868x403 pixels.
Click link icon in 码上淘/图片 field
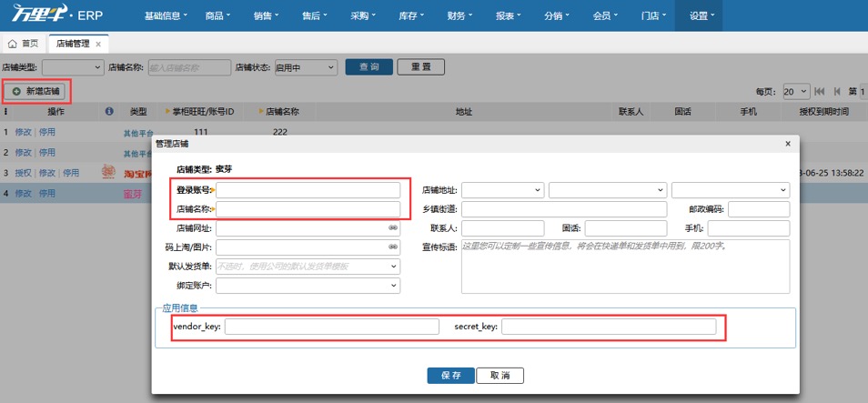point(393,247)
